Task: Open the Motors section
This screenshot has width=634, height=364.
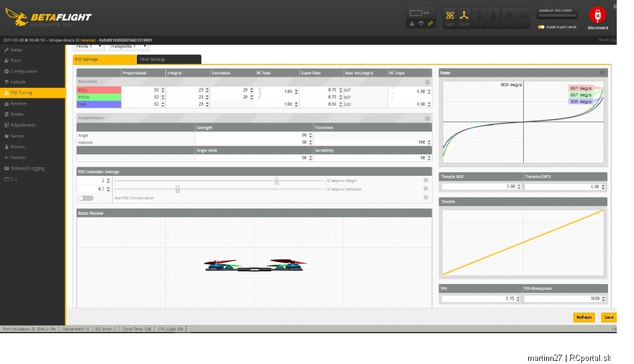Action: (x=33, y=147)
